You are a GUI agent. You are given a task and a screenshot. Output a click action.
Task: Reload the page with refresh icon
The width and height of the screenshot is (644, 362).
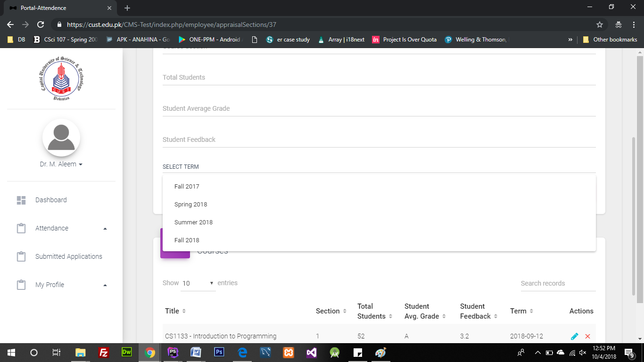[41, 25]
